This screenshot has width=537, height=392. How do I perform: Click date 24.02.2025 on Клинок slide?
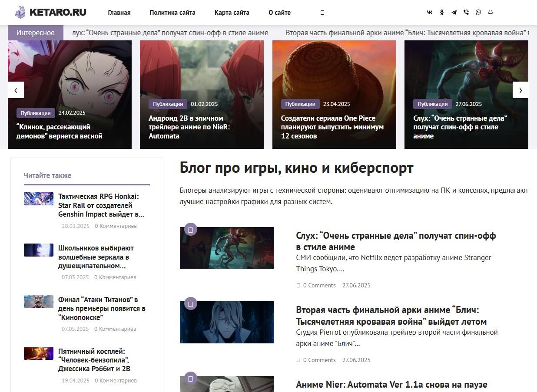(x=72, y=113)
